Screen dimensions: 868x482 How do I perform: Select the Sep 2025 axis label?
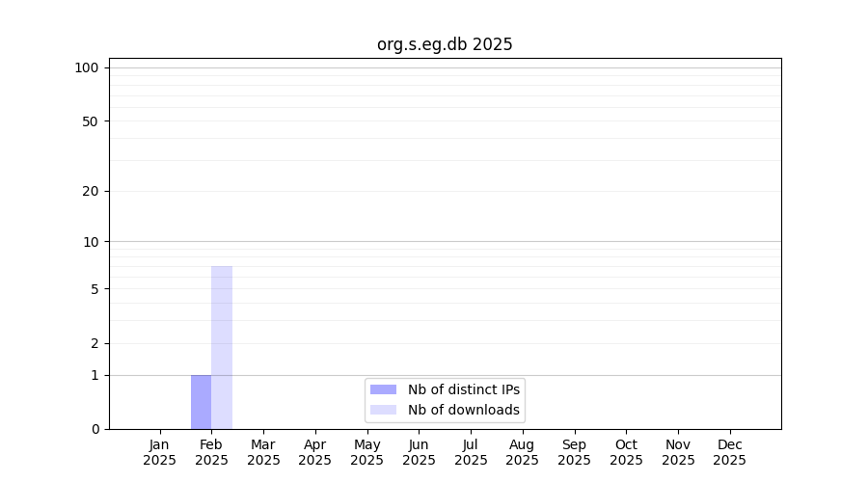coord(574,452)
